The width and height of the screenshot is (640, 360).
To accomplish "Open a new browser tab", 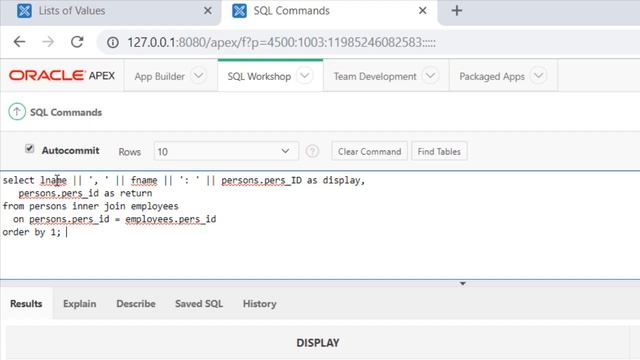I will pos(457,11).
